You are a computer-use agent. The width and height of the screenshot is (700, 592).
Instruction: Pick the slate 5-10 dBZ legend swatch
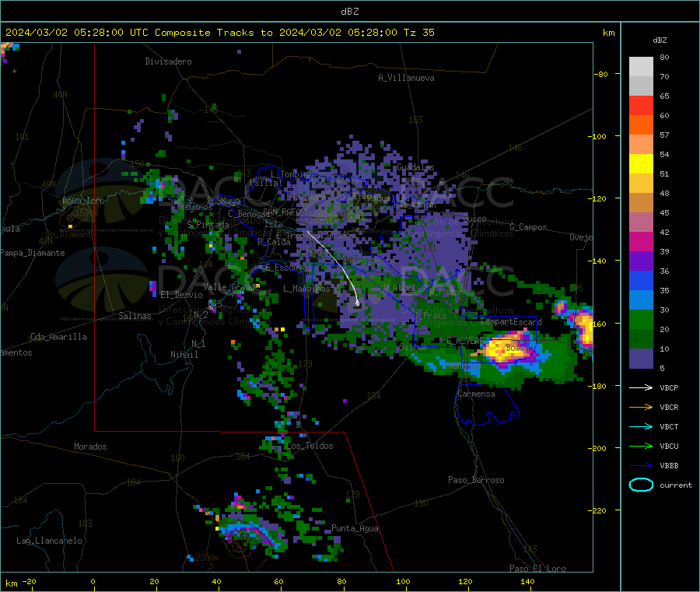[x=641, y=359]
